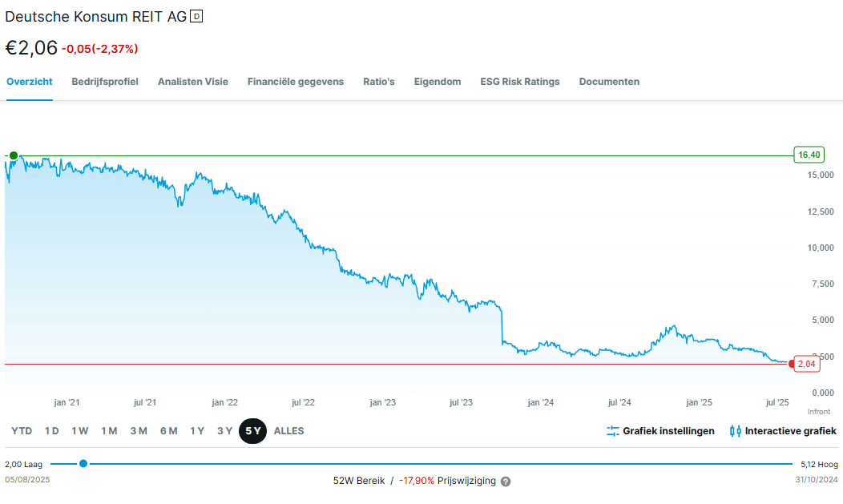The width and height of the screenshot is (843, 504).
Task: Click the jan '24 axis label
Action: pos(541,402)
